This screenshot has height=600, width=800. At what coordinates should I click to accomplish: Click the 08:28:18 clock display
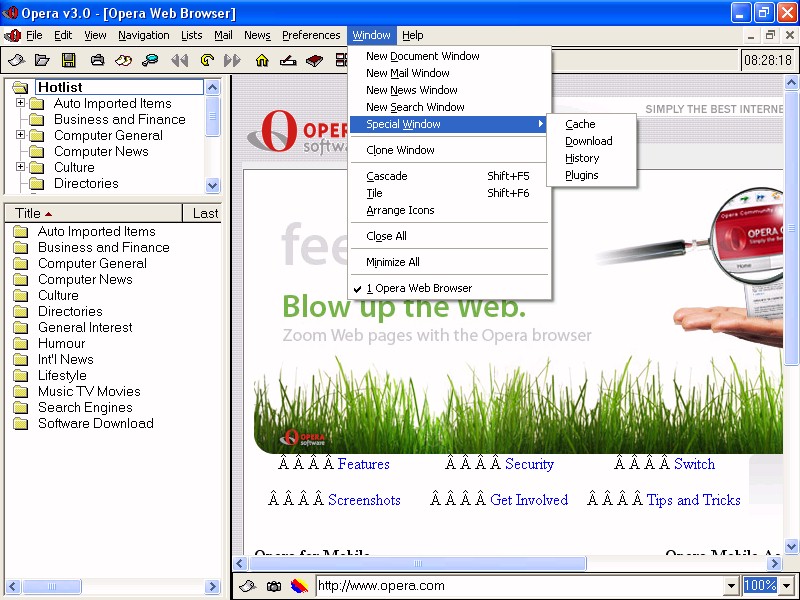click(x=767, y=60)
